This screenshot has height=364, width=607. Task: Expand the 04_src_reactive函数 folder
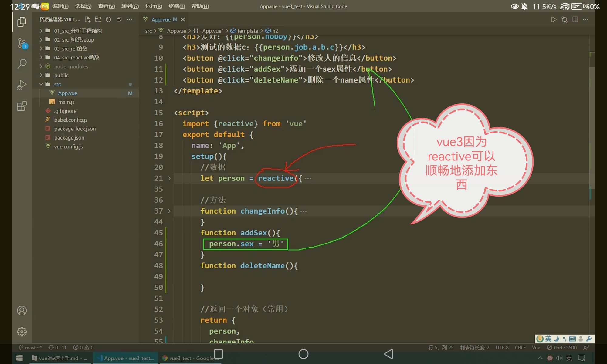[76, 57]
